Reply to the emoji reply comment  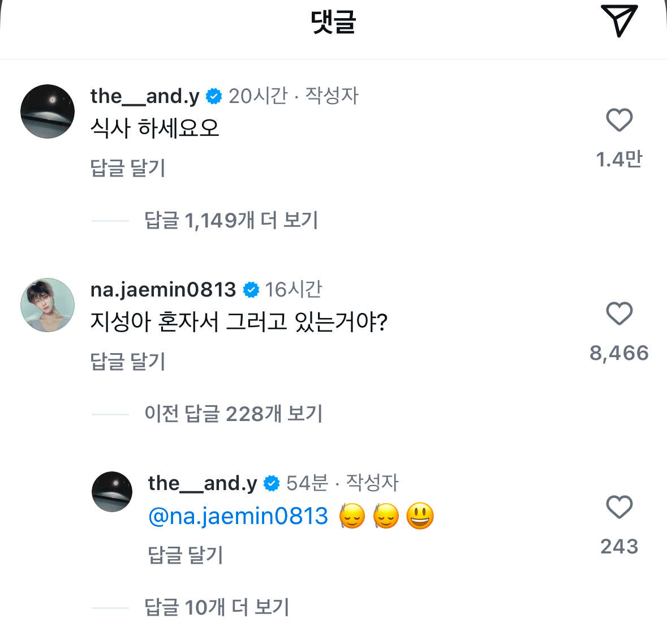pos(186,555)
